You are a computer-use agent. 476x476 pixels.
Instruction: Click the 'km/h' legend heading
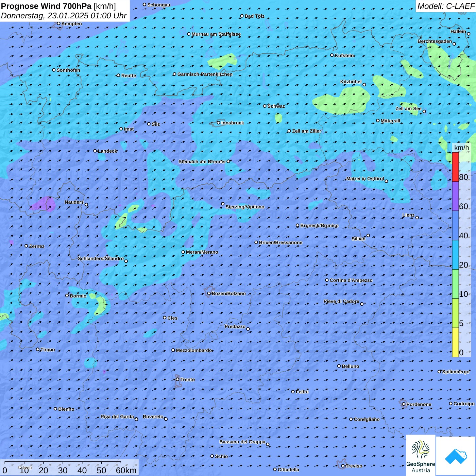461,148
